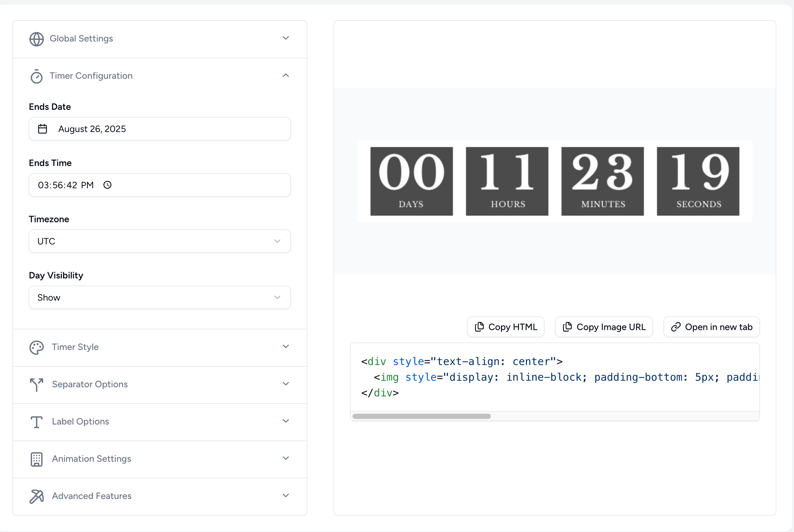The image size is (794, 532).
Task: Collapse the Timer Configuration section
Action: [x=285, y=75]
